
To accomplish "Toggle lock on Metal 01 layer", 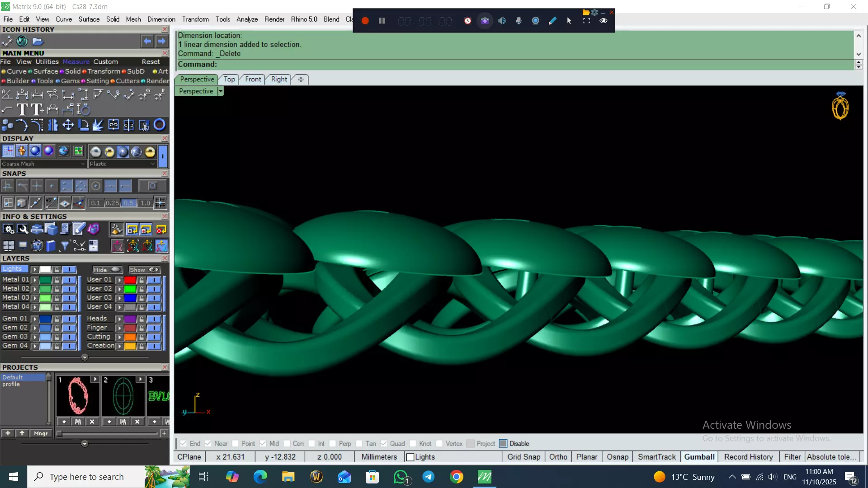I will (x=57, y=280).
